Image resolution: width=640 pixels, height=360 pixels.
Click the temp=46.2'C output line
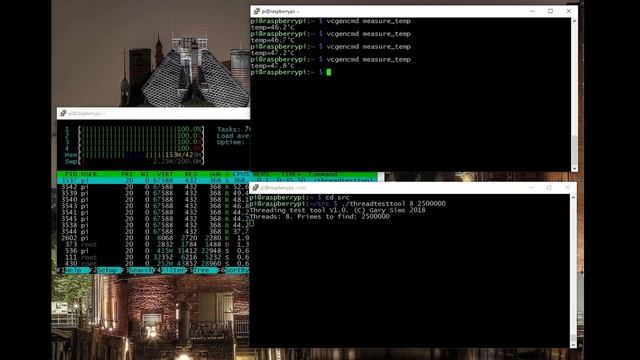click(x=273, y=27)
